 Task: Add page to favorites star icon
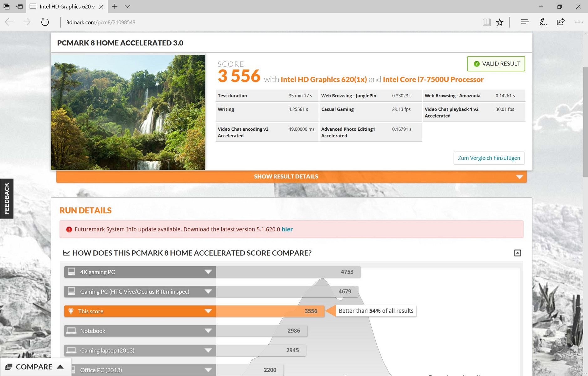point(500,22)
